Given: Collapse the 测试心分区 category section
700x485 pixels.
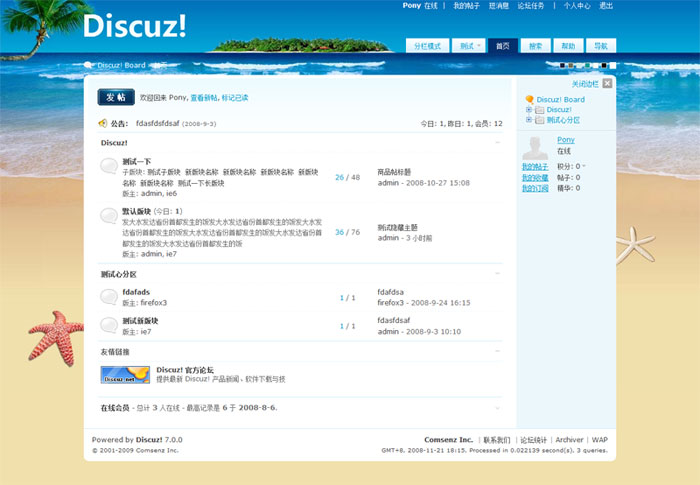Looking at the screenshot, I should 498,274.
